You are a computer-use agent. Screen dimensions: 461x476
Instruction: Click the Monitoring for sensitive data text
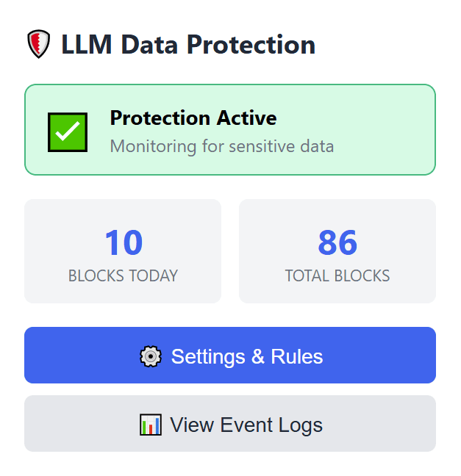click(x=222, y=146)
